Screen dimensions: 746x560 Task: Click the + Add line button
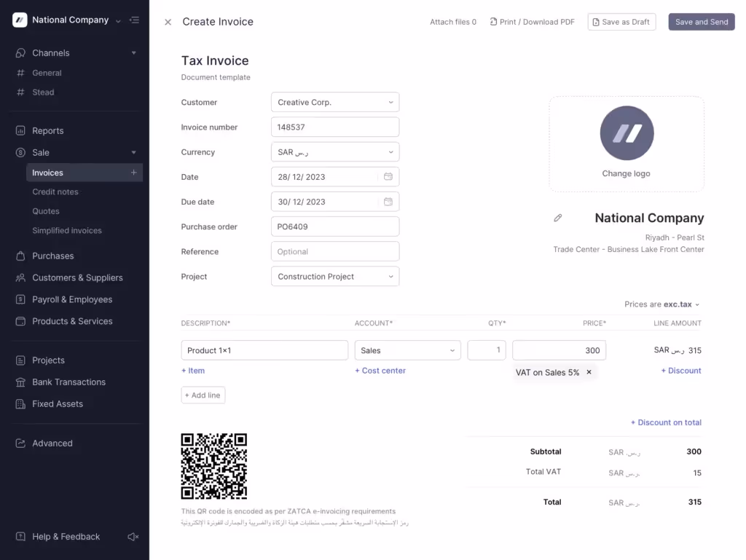(x=203, y=395)
